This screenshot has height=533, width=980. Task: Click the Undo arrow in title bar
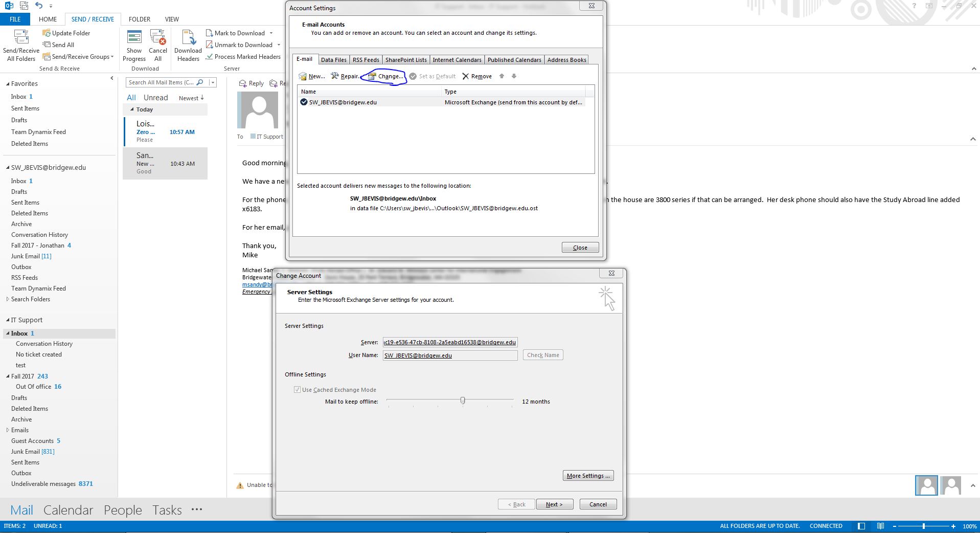(39, 6)
